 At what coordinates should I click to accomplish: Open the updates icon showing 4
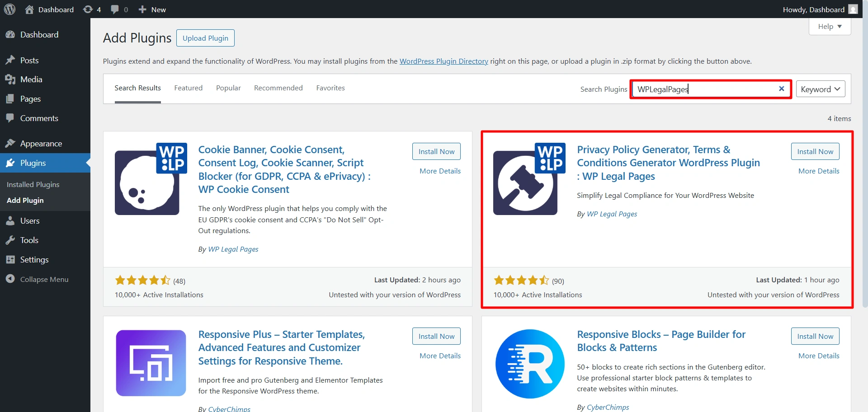[92, 9]
